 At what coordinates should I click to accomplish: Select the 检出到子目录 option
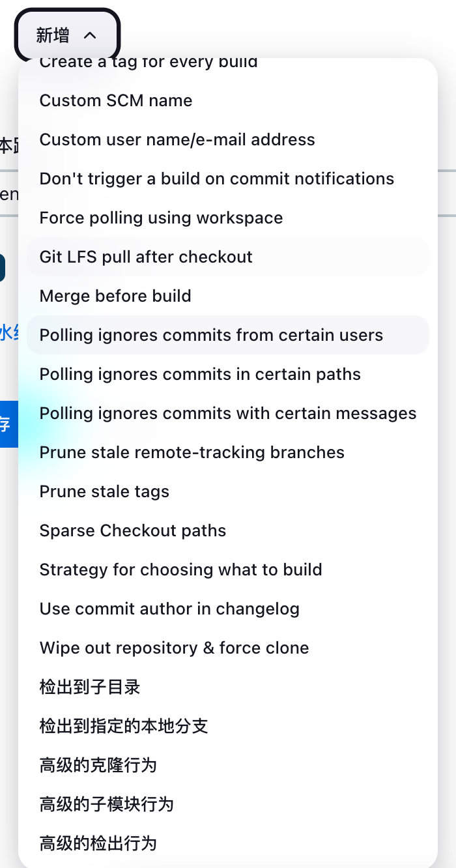[x=90, y=687]
